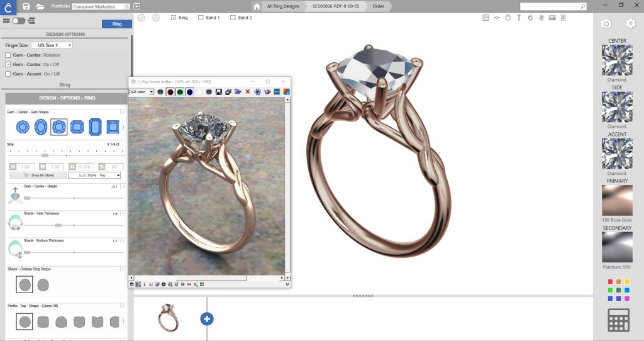This screenshot has width=644, height=341.
Task: Click the redo arrow above viewport
Action: tap(156, 18)
